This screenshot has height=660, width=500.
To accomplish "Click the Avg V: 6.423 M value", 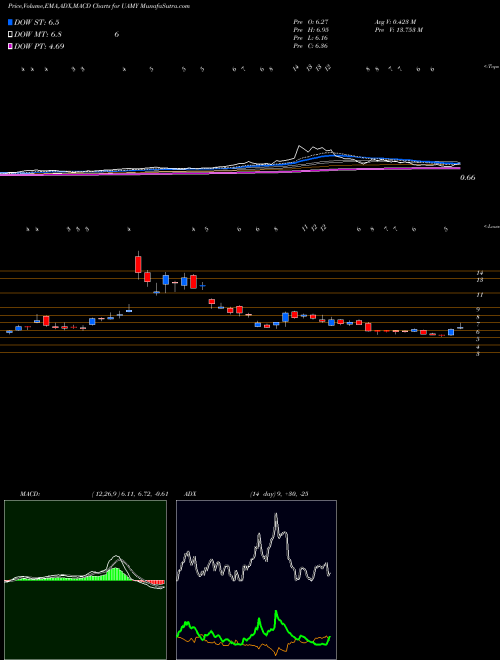I will [395, 22].
